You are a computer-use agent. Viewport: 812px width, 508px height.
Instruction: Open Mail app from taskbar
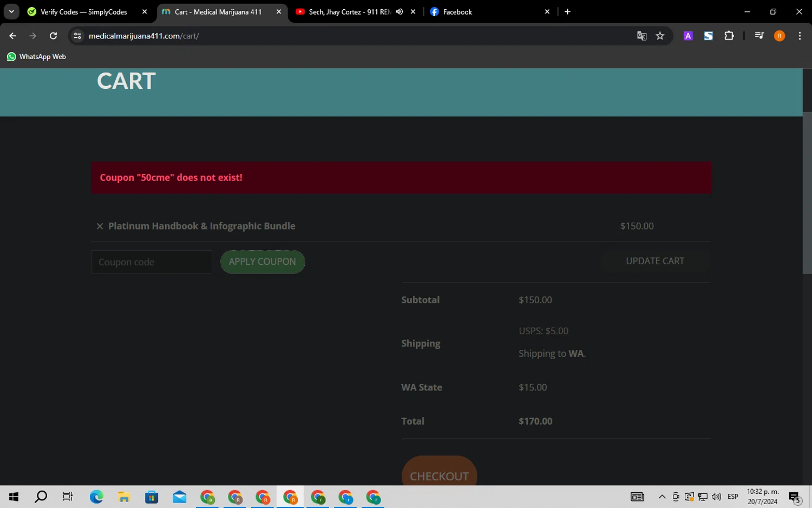(x=179, y=497)
